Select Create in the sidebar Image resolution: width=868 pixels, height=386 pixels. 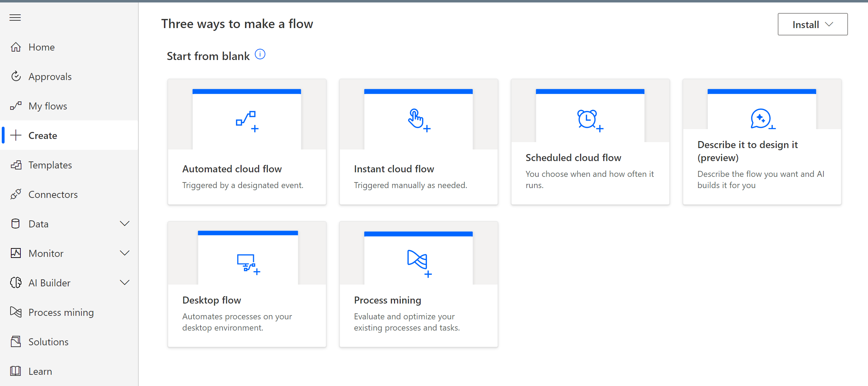70,135
